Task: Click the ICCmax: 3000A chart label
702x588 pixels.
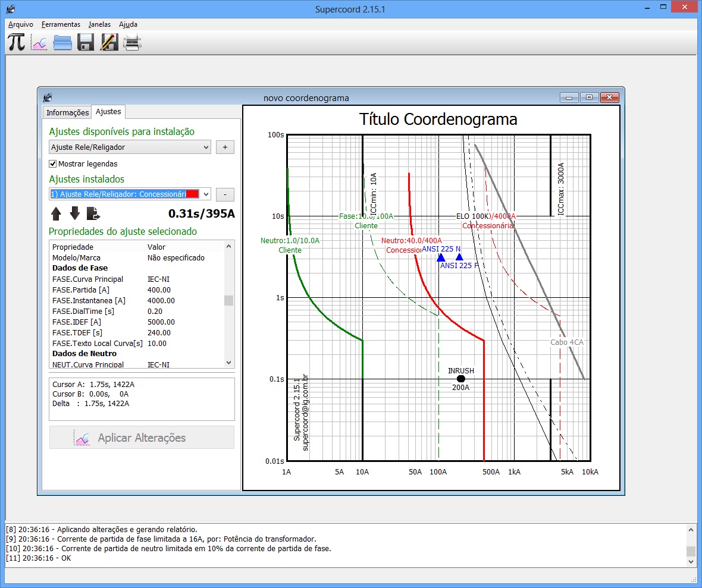Action: pos(560,189)
